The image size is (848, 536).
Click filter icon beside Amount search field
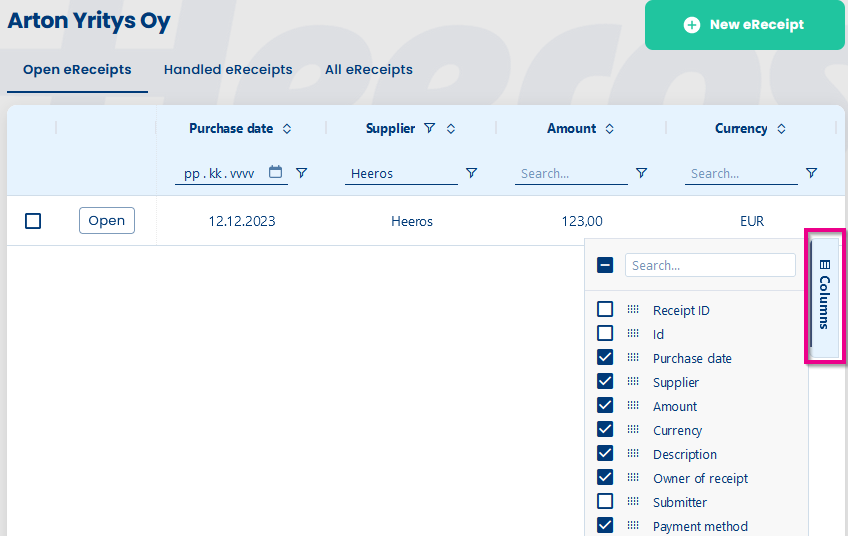[641, 173]
